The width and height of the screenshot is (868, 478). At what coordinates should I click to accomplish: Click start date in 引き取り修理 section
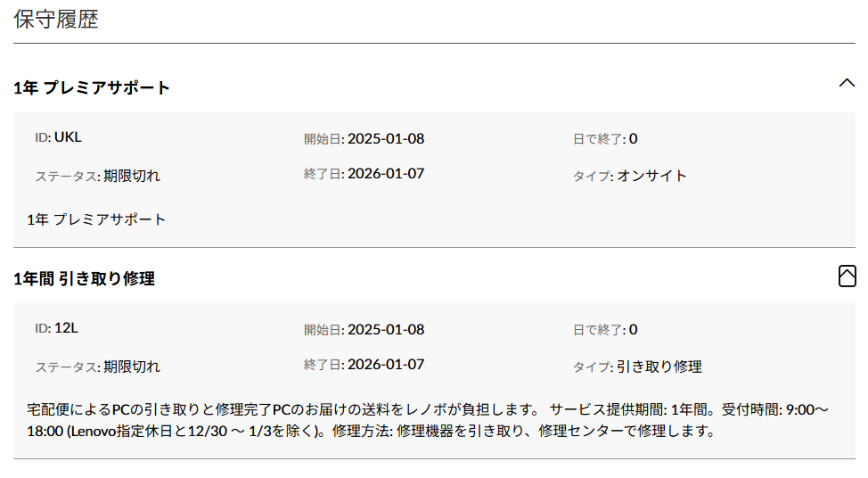click(385, 329)
